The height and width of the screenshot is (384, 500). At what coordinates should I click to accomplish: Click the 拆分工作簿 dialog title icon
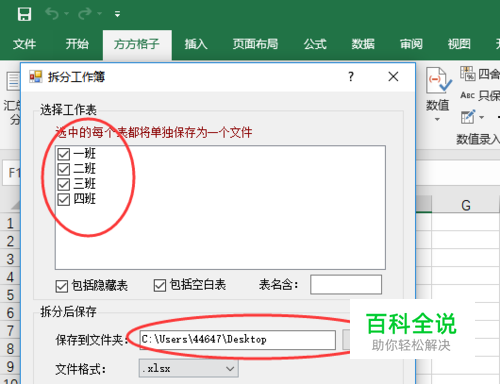pos(36,77)
